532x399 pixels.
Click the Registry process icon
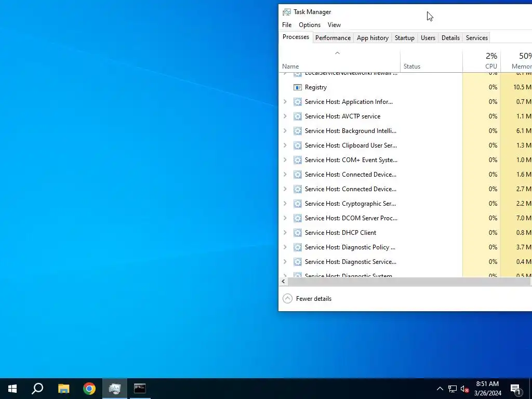pos(298,87)
